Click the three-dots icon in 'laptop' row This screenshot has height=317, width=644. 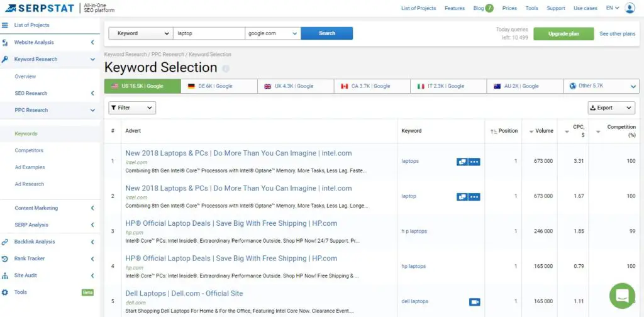tap(474, 197)
